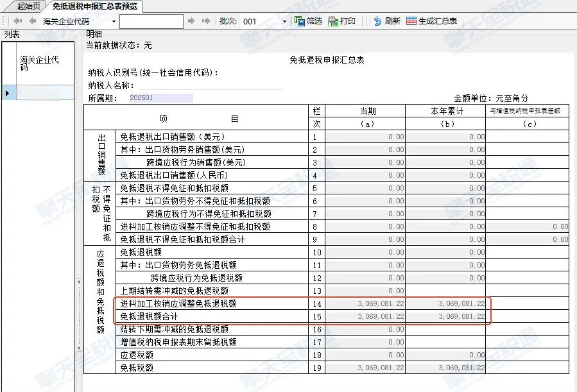Expand the 批次 001 dropdown

284,21
